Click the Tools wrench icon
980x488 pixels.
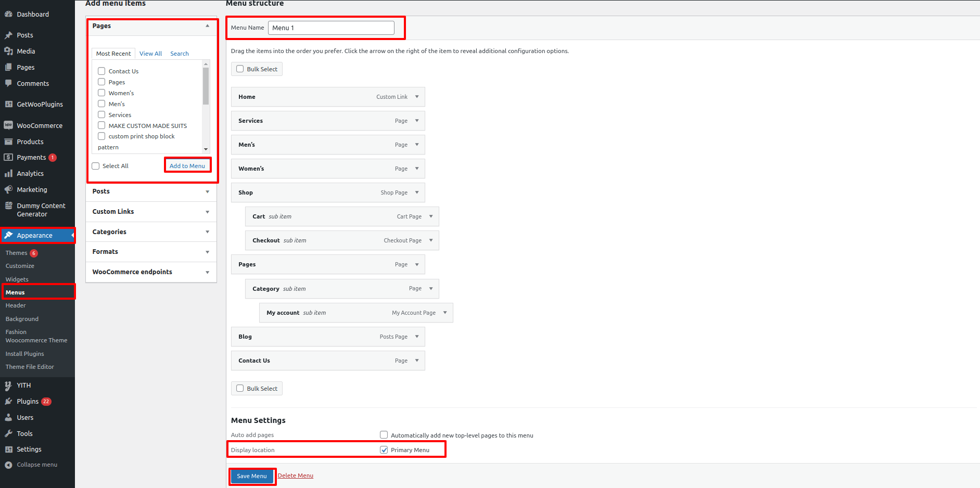pyautogui.click(x=8, y=433)
